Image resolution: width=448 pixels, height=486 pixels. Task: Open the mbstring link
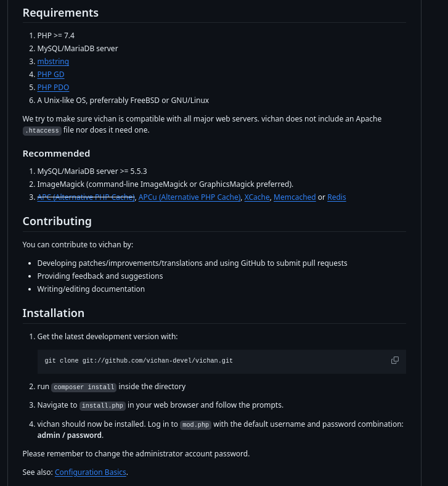coord(53,62)
